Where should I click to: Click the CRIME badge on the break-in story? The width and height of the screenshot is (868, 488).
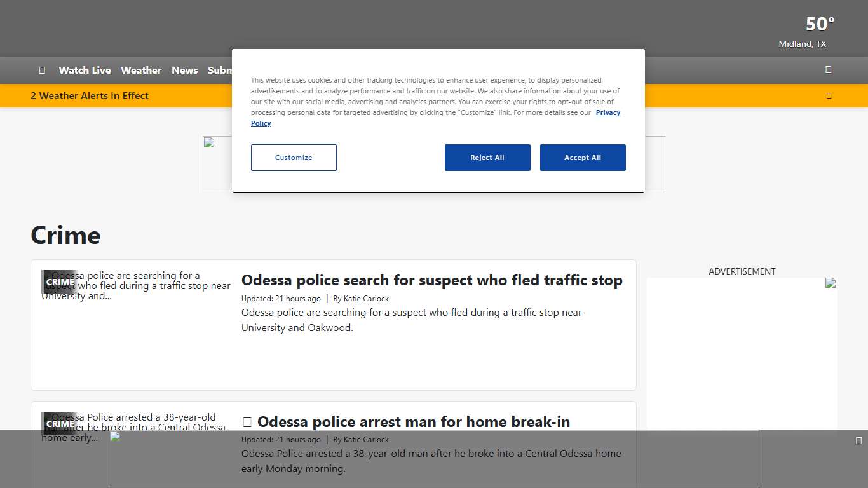pos(60,424)
